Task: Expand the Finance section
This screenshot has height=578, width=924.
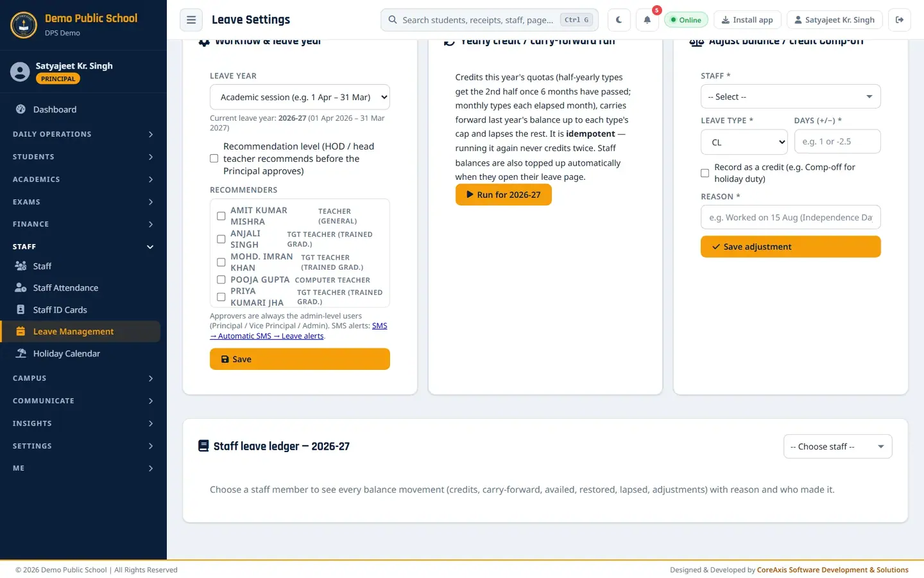Action: pyautogui.click(x=83, y=224)
